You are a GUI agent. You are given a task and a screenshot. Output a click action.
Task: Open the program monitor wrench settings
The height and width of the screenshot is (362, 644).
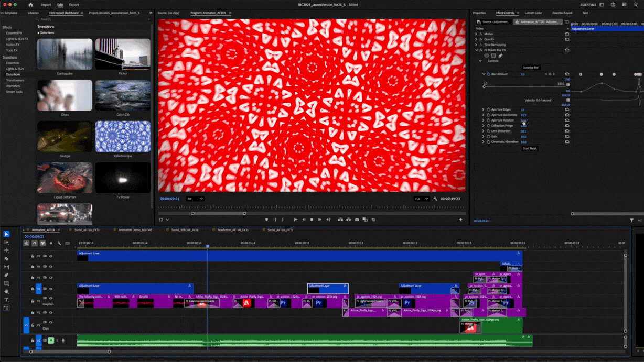click(x=435, y=199)
